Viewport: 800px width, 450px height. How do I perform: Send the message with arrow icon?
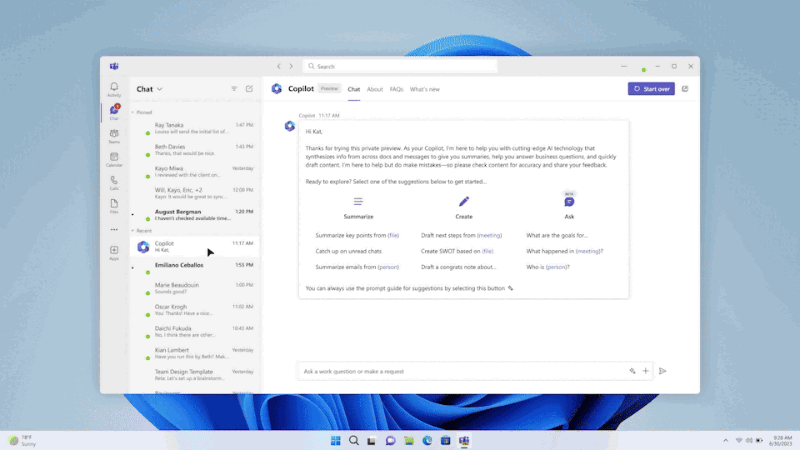(x=663, y=371)
